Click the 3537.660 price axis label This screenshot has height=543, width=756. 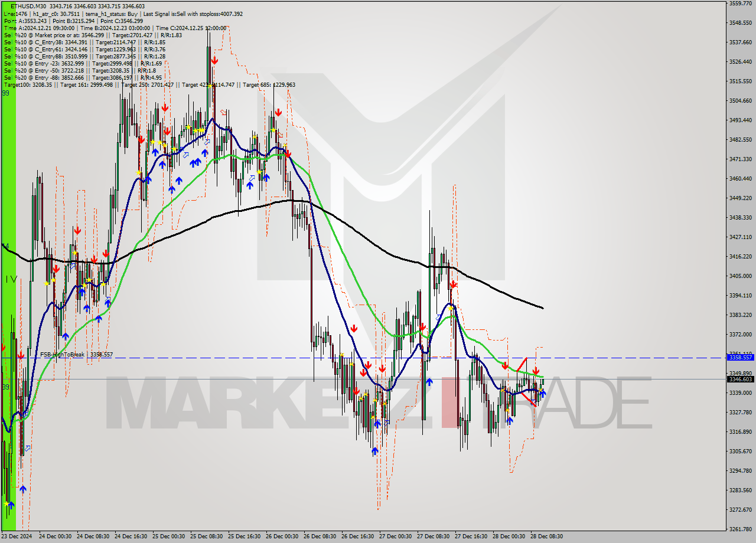740,42
